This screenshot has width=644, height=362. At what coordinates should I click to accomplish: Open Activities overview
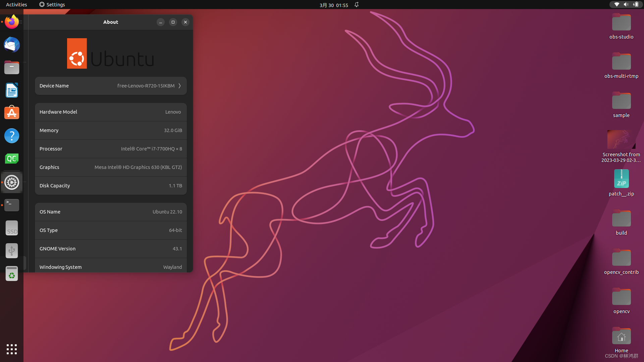[x=16, y=5]
